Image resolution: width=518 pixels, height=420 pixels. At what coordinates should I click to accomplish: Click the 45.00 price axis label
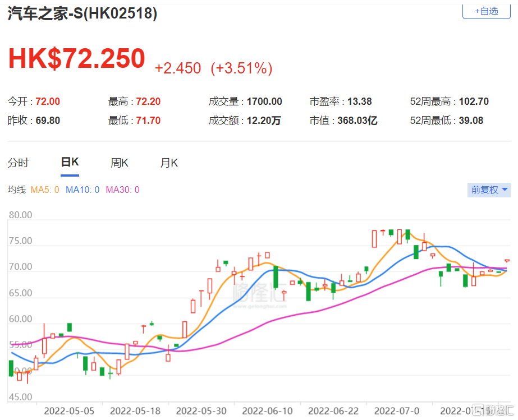pos(20,397)
